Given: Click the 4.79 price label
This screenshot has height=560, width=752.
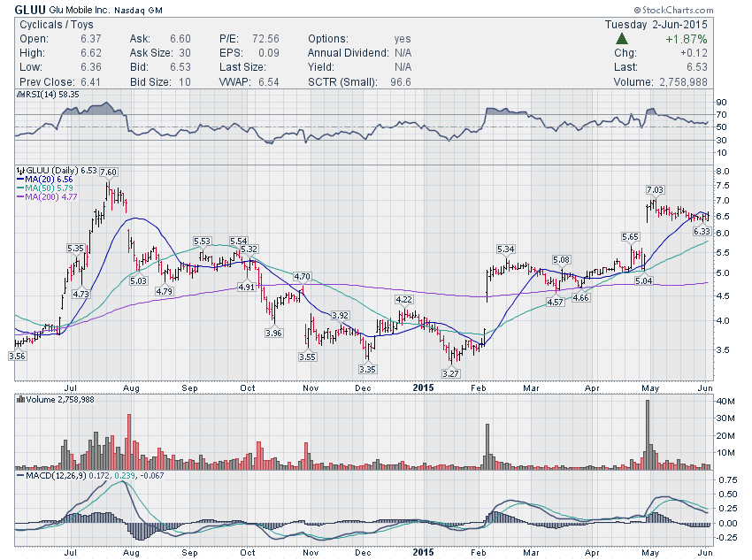Looking at the screenshot, I should (x=164, y=291).
